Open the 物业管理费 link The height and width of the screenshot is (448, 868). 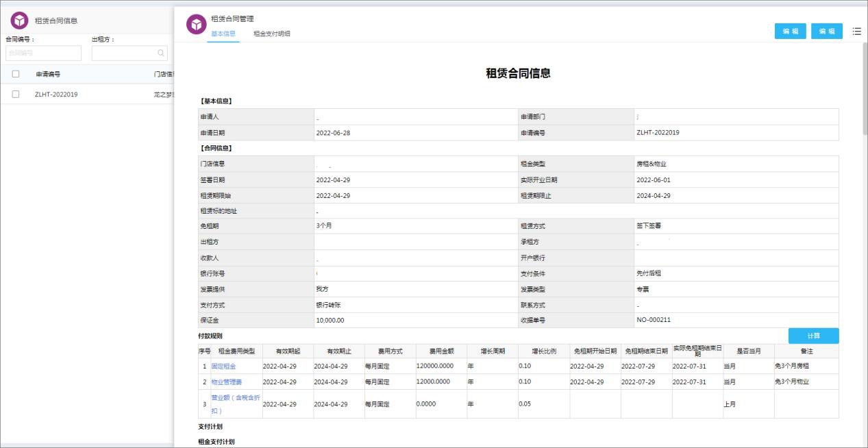click(226, 382)
